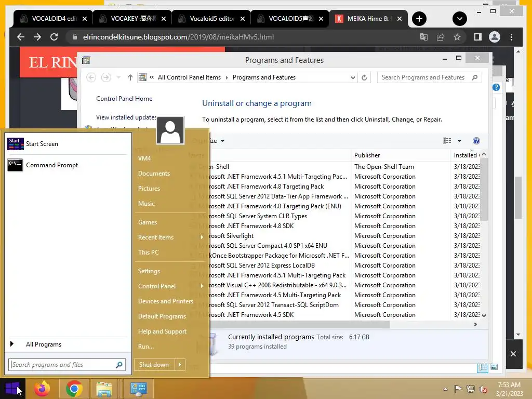
Task: Open Devices and Printers from Start menu
Action: pyautogui.click(x=166, y=301)
